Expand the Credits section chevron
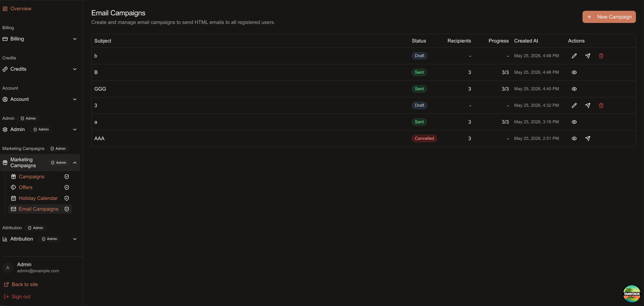 (75, 69)
